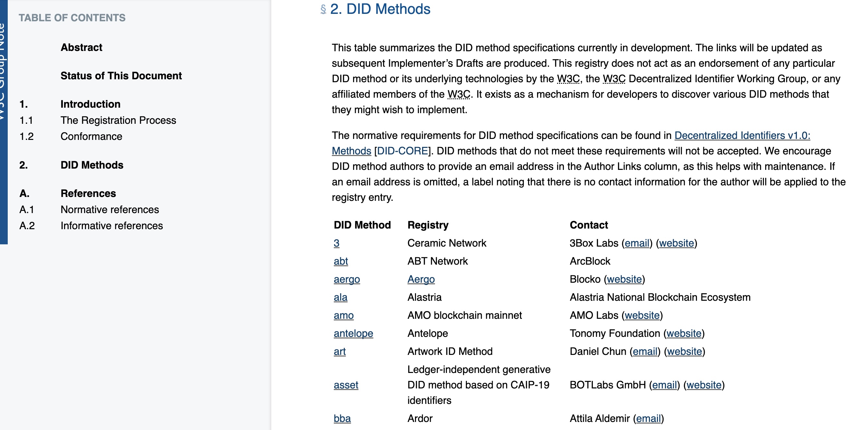Open The Registration Process section link
This screenshot has width=868, height=430.
(118, 120)
